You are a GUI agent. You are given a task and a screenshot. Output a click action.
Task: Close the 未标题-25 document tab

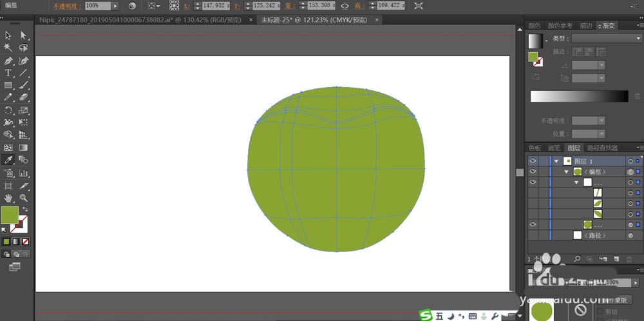pyautogui.click(x=377, y=19)
